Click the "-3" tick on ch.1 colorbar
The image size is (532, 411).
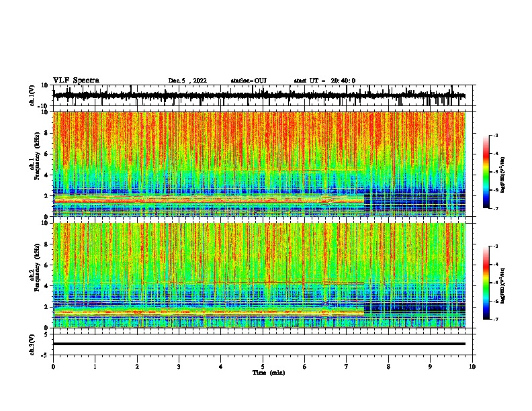tap(495, 136)
